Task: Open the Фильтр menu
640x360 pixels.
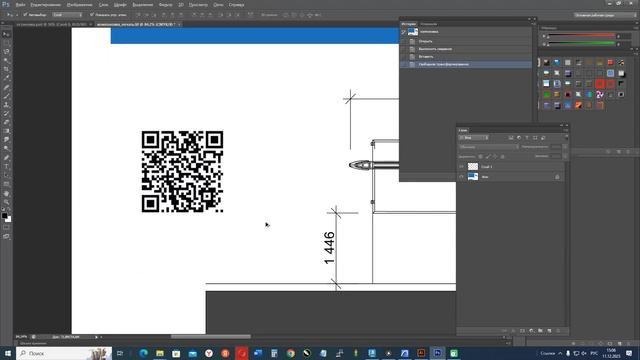Action: (165, 5)
